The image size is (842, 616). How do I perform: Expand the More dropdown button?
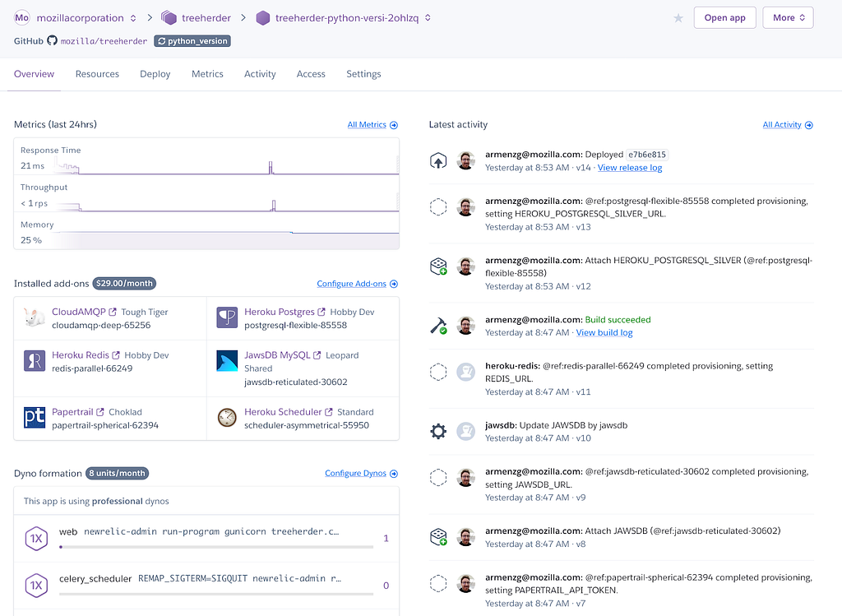(x=788, y=18)
